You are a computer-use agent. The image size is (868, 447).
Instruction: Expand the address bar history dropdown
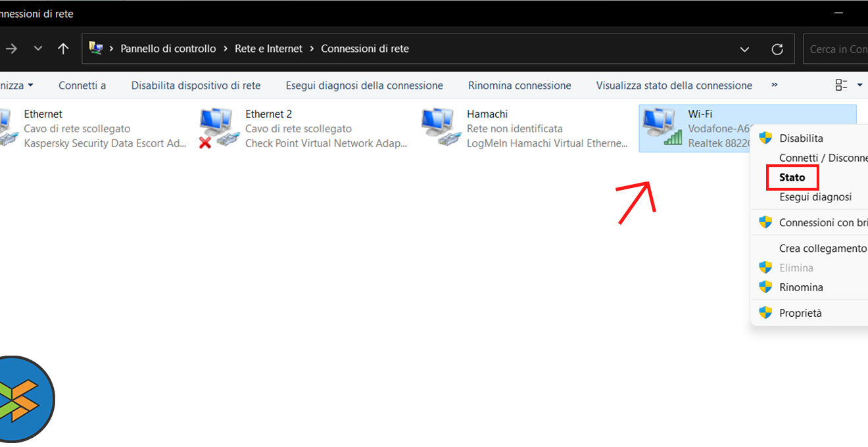point(744,49)
